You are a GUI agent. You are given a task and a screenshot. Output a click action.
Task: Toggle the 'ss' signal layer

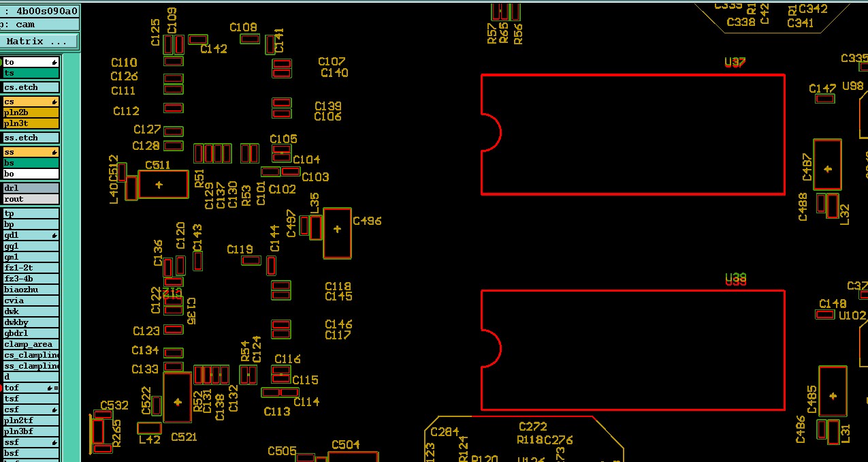(31, 152)
